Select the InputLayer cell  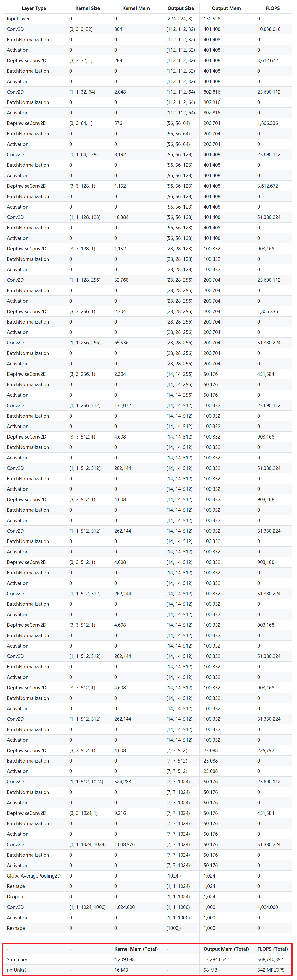18,19
